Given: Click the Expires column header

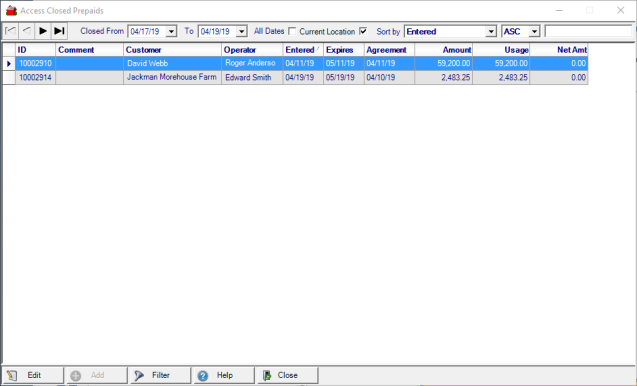Looking at the screenshot, I should point(344,50).
